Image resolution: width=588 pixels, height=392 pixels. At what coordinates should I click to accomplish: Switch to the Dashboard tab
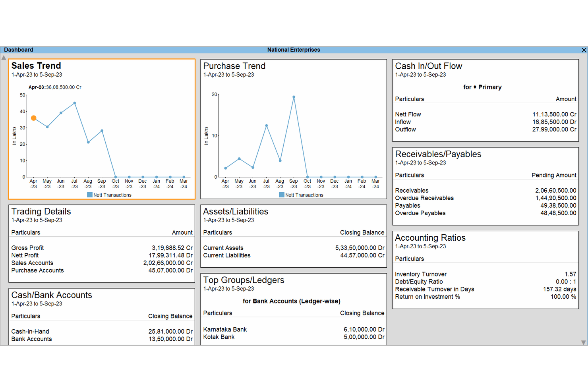click(18, 50)
